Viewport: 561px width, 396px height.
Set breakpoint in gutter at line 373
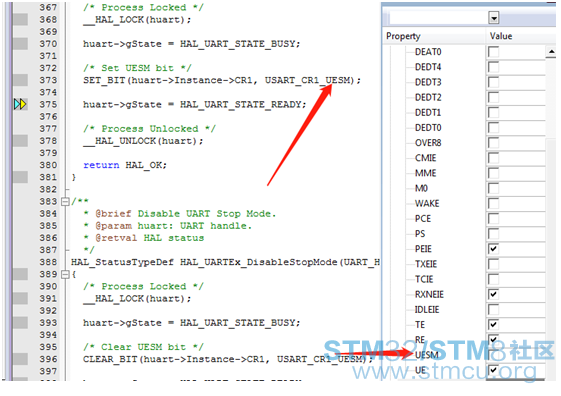(x=20, y=80)
